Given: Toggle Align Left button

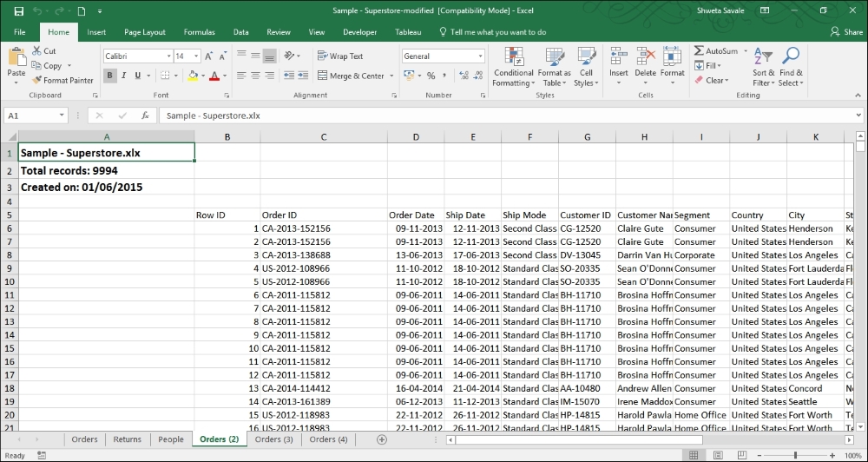Looking at the screenshot, I should pyautogui.click(x=240, y=76).
